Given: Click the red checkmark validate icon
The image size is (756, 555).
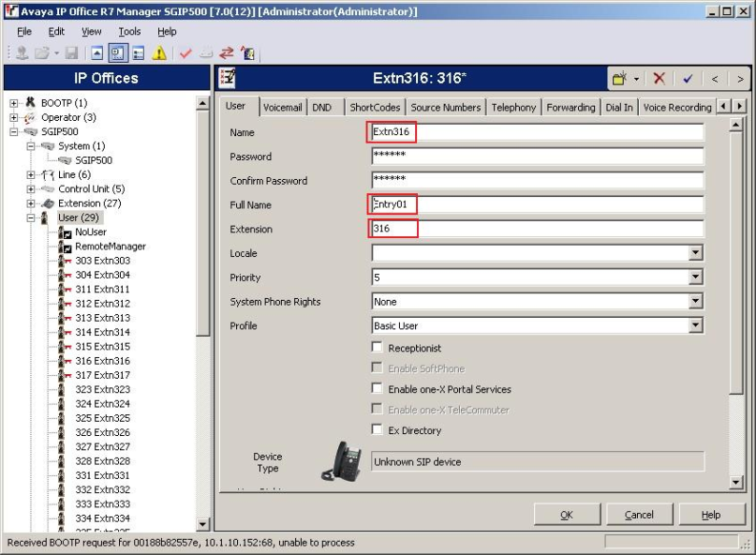Looking at the screenshot, I should (x=186, y=54).
